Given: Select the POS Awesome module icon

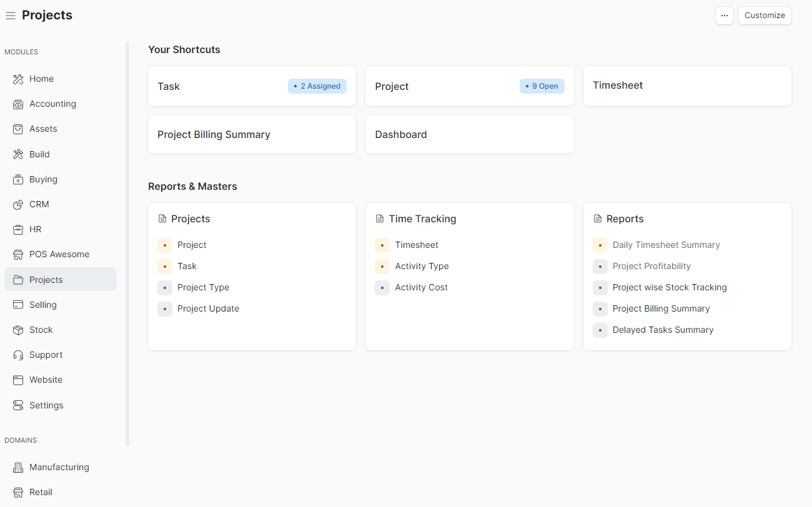Looking at the screenshot, I should (x=17, y=254).
